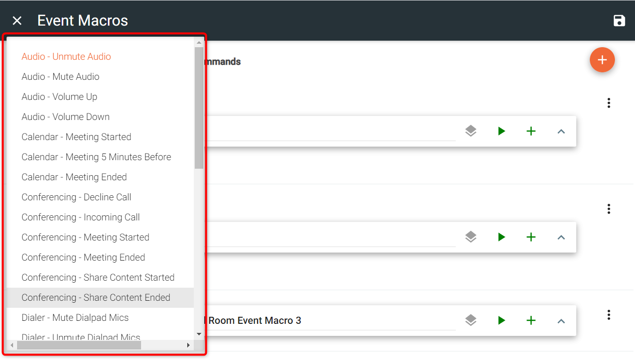Open three-dot menu for Room Event Macro 3
This screenshot has width=635, height=364.
point(609,315)
